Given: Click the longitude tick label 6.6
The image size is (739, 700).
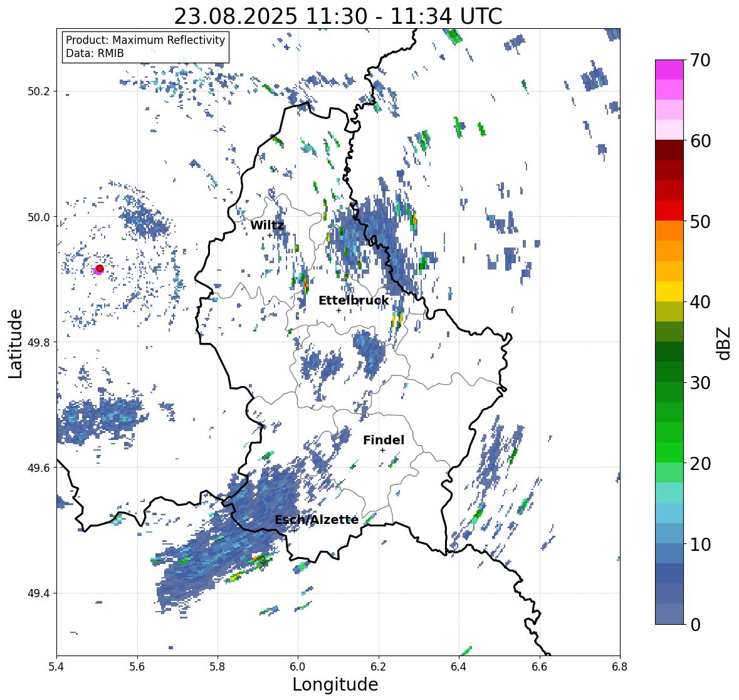Looking at the screenshot, I should pos(540,666).
